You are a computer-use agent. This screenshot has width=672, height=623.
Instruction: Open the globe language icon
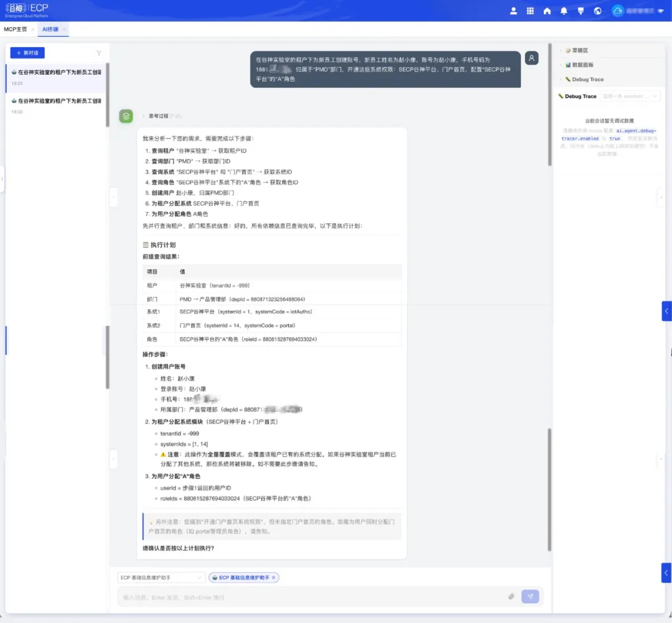point(597,11)
